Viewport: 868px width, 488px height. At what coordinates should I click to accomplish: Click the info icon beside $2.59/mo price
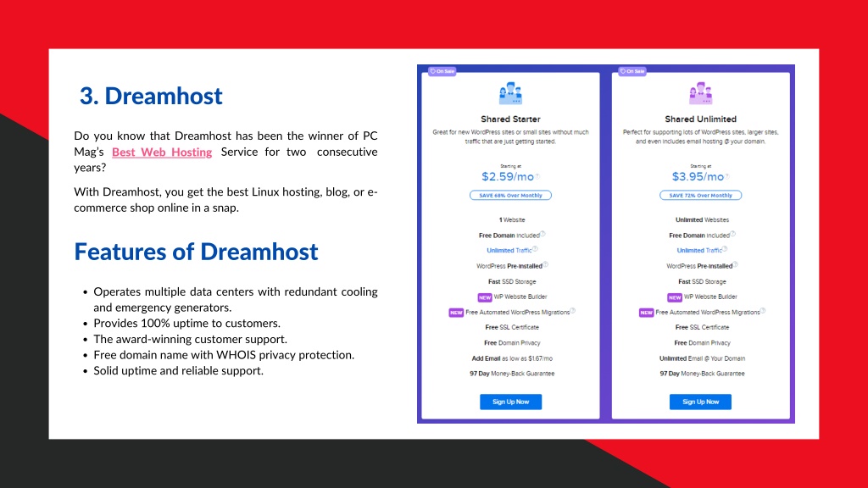pyautogui.click(x=537, y=176)
